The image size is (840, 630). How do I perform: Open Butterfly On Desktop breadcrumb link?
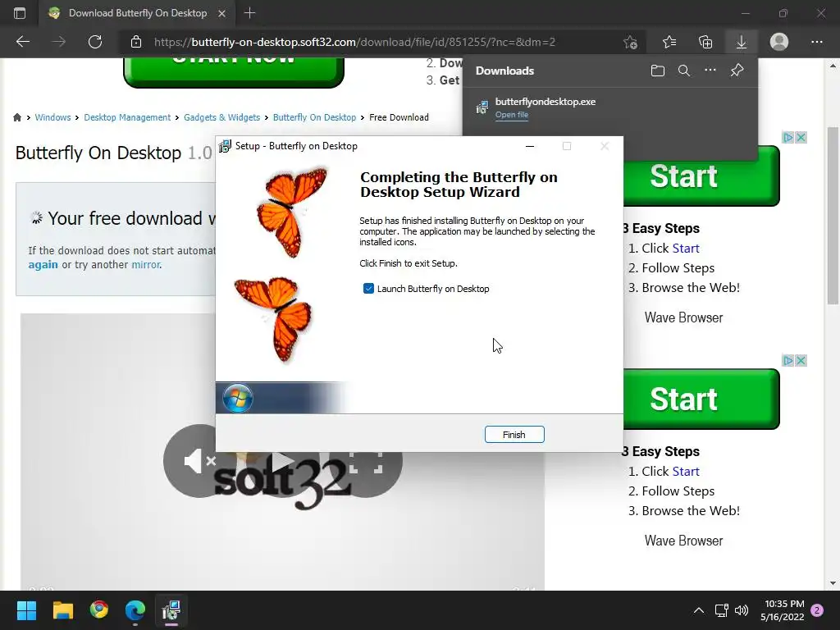point(314,117)
